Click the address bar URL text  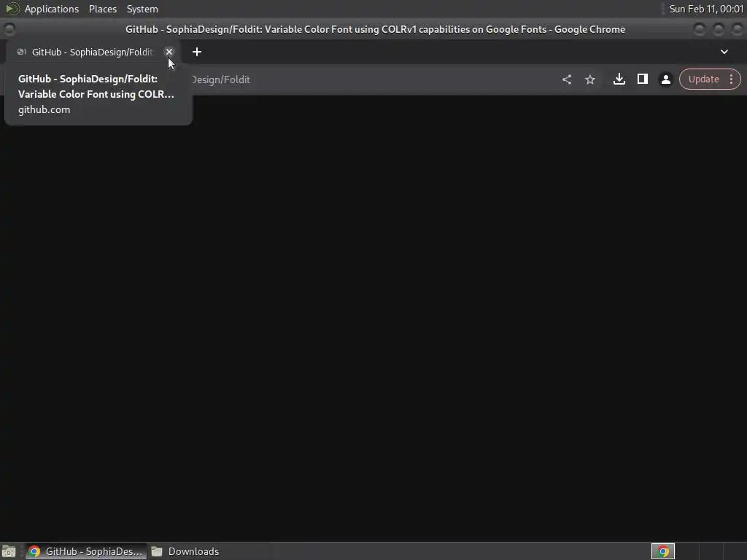[x=220, y=79]
